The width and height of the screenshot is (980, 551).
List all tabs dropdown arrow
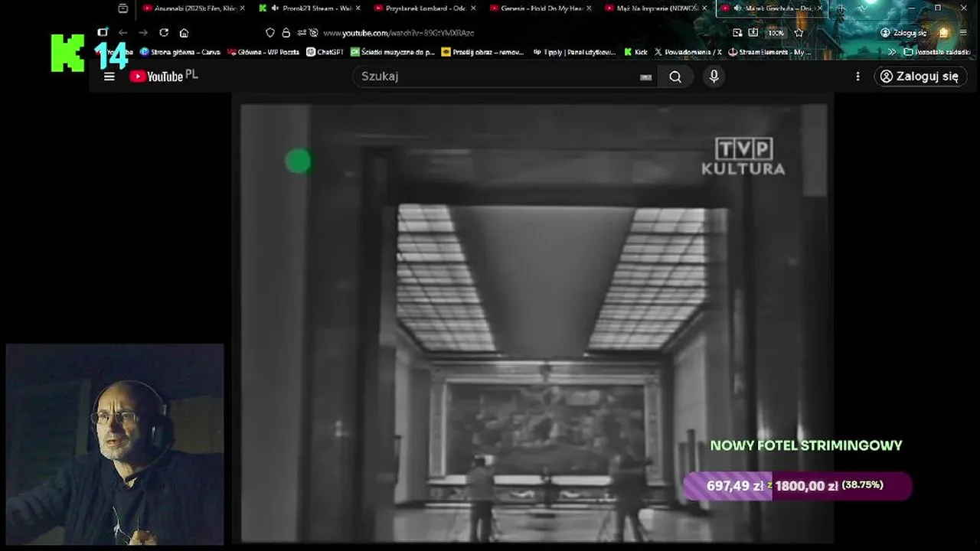tap(863, 8)
